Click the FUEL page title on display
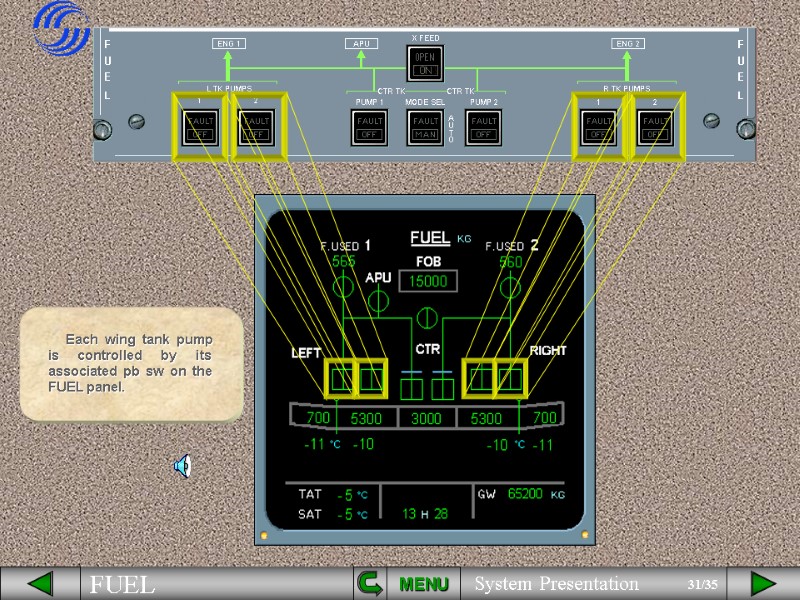800x600 pixels. pos(430,238)
